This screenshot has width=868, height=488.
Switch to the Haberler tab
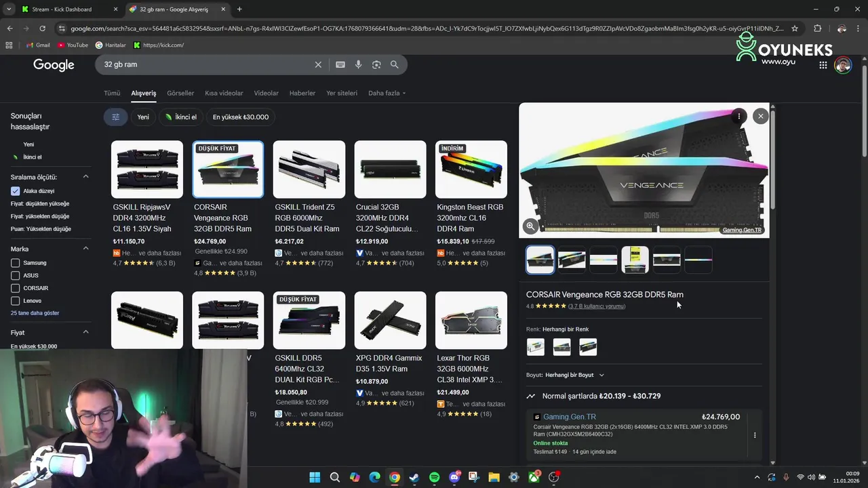[x=302, y=93]
